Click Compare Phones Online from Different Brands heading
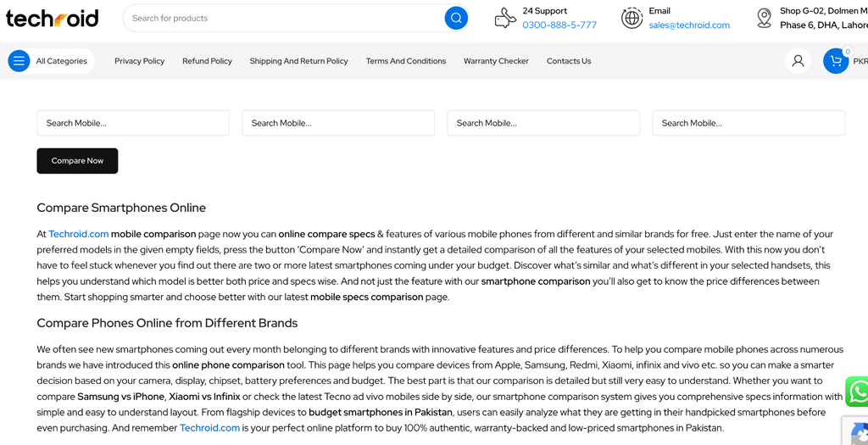868x445 pixels. tap(167, 323)
